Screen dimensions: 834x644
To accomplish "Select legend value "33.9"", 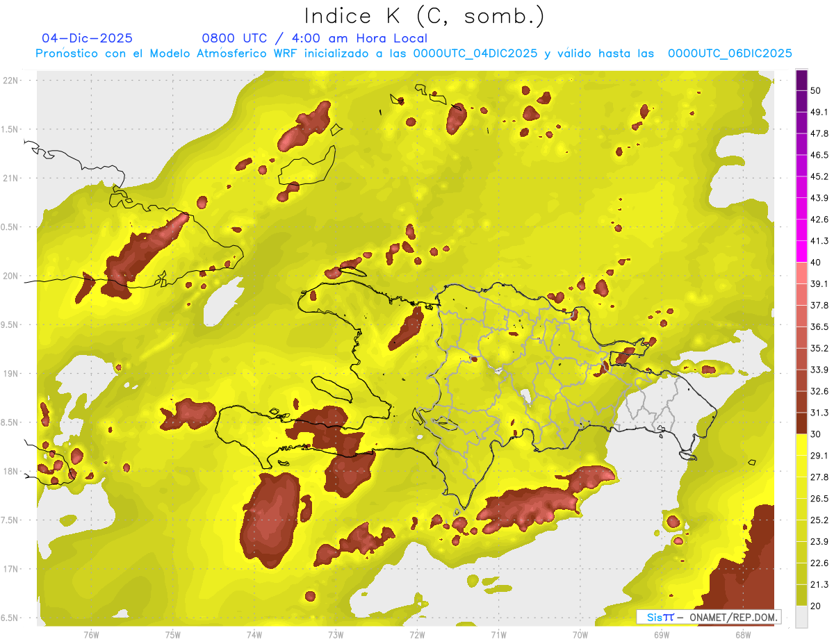I will 819,370.
